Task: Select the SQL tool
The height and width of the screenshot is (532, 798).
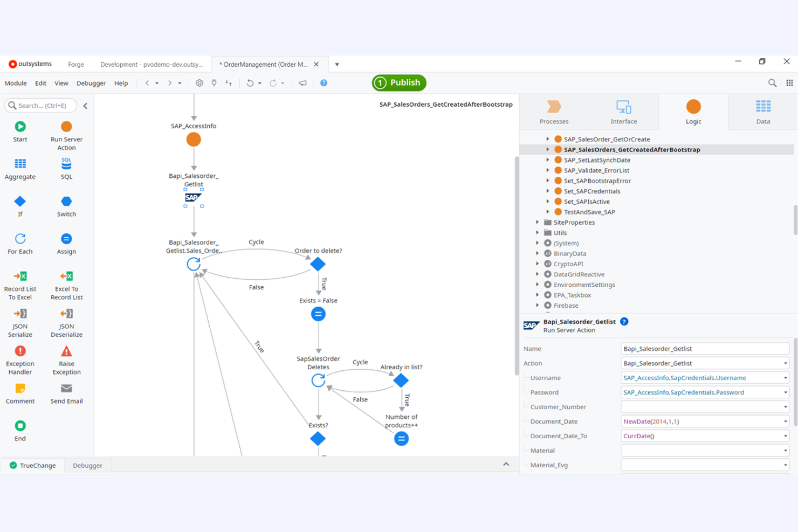Action: [x=66, y=169]
